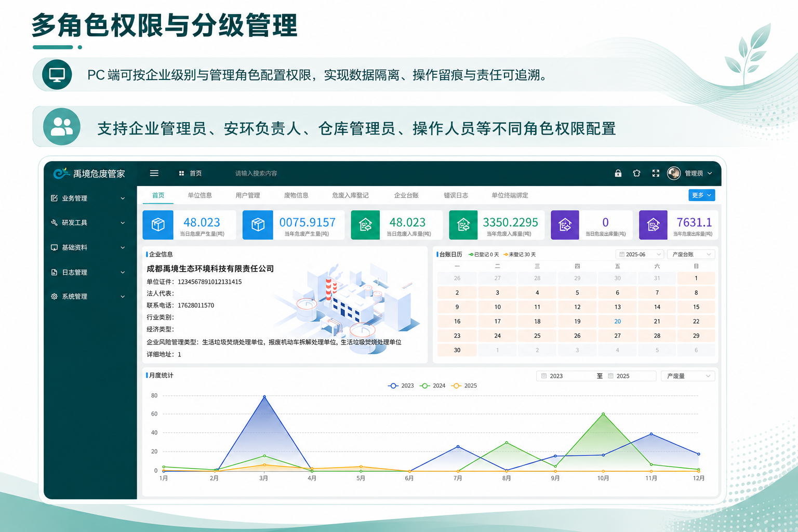Expand the 业务管理 menu chevron
The height and width of the screenshot is (532, 798).
(123, 198)
